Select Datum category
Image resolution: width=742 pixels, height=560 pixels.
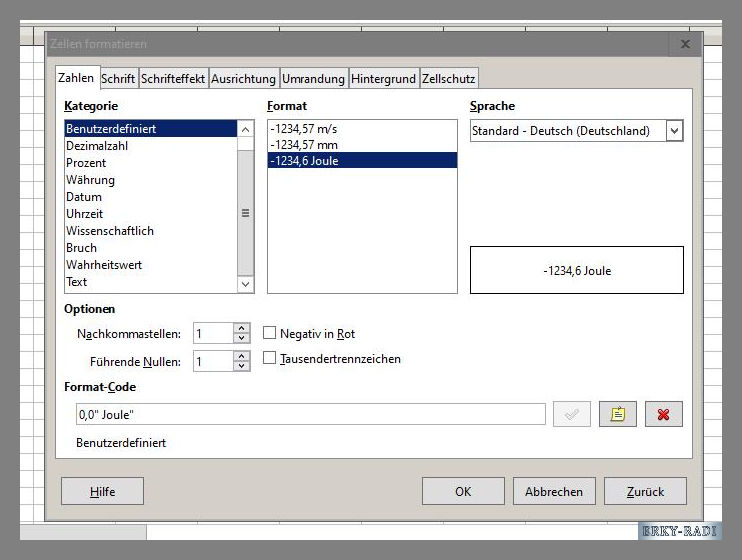(x=150, y=197)
